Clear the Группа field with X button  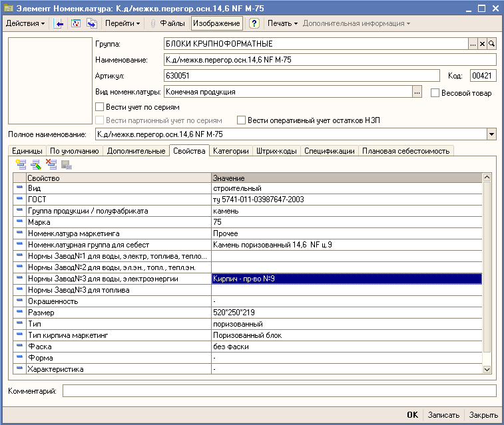tap(483, 44)
